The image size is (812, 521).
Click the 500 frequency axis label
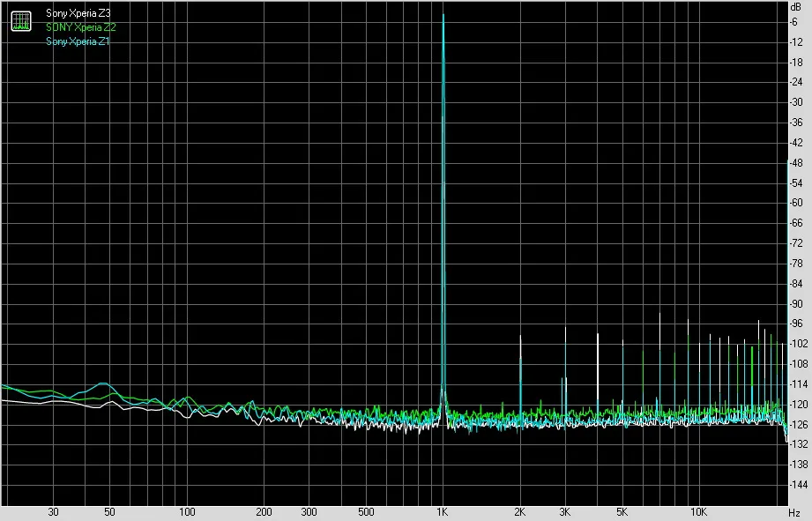pos(366,512)
